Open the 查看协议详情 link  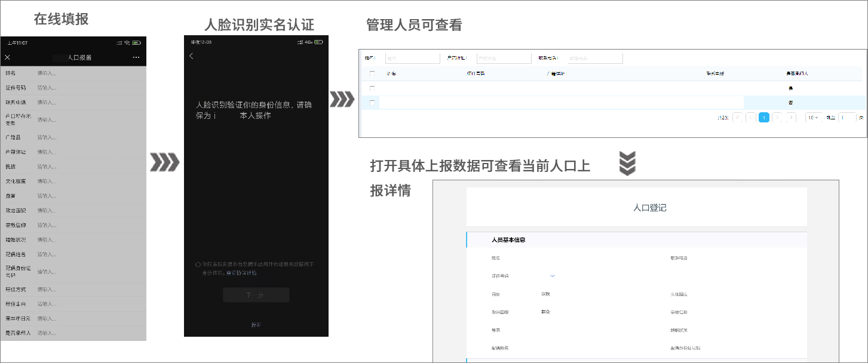[x=241, y=273]
